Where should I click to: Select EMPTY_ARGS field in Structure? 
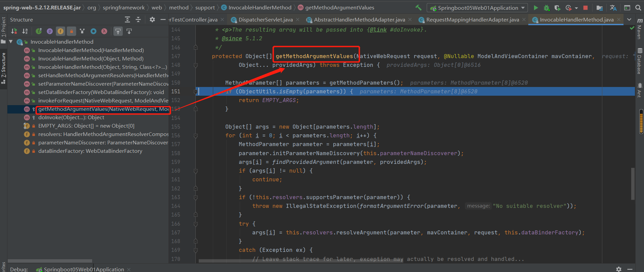pos(86,126)
